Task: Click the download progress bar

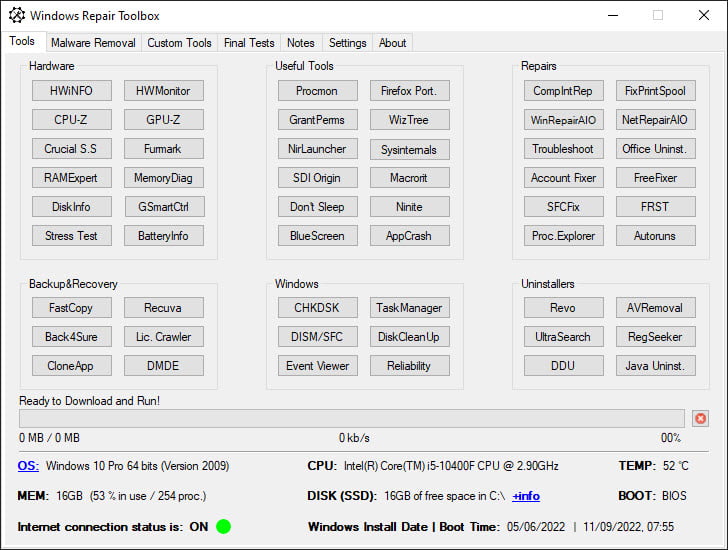Action: click(x=351, y=419)
